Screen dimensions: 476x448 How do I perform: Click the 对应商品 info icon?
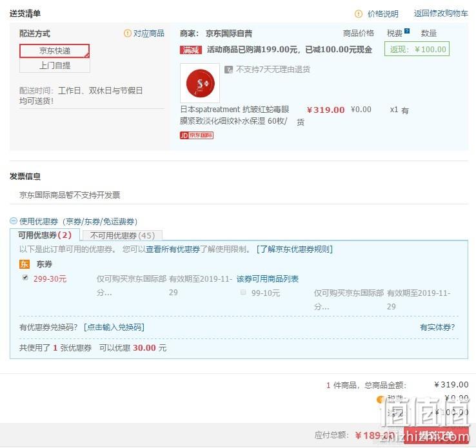point(127,33)
